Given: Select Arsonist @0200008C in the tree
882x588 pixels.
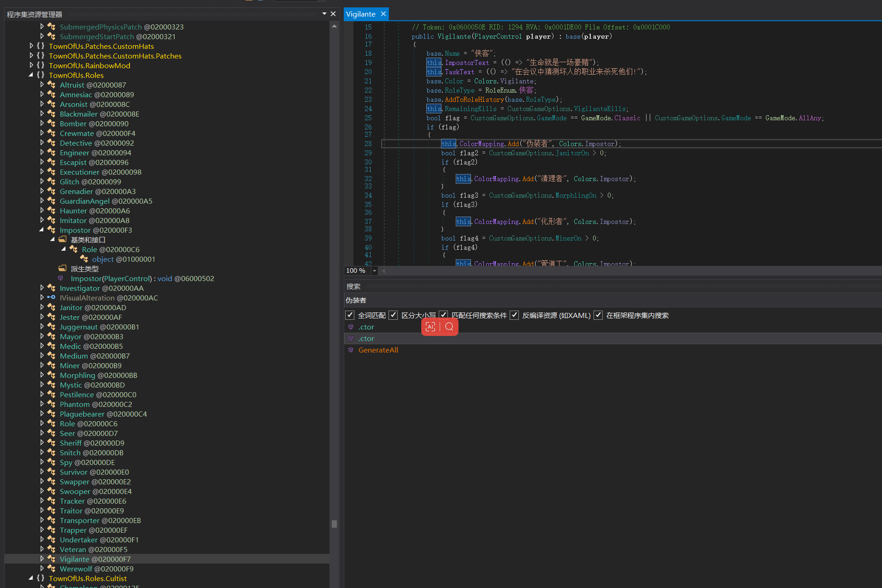Looking at the screenshot, I should click(x=94, y=104).
